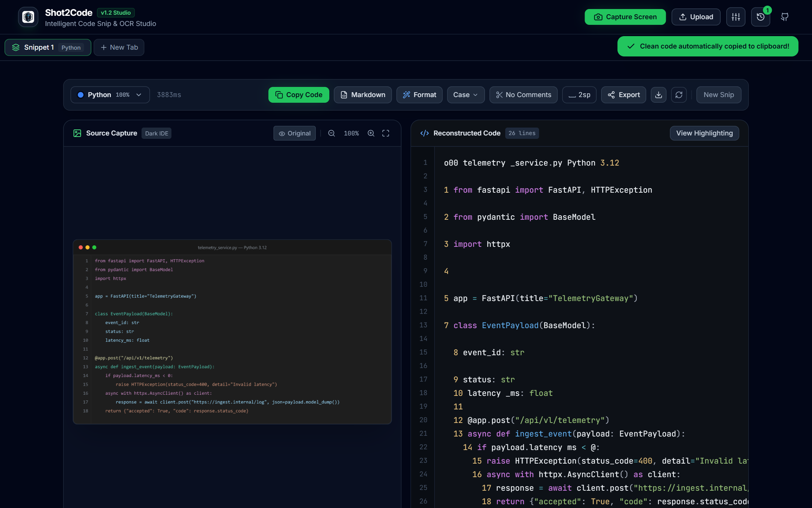
Task: Open the history clock icon with the badge
Action: pos(760,17)
